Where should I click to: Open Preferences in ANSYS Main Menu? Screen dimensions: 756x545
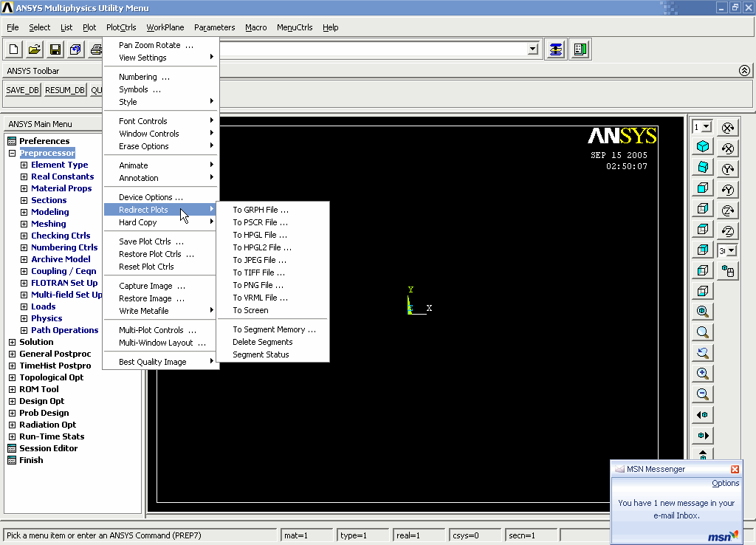pyautogui.click(x=44, y=141)
